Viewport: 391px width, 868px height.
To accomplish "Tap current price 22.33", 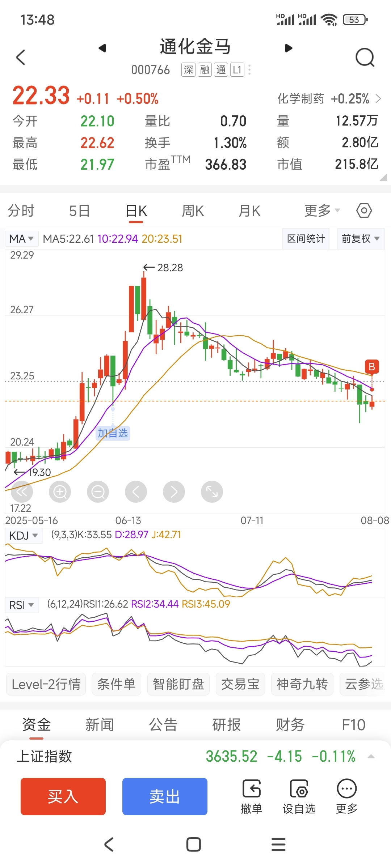I will click(41, 95).
